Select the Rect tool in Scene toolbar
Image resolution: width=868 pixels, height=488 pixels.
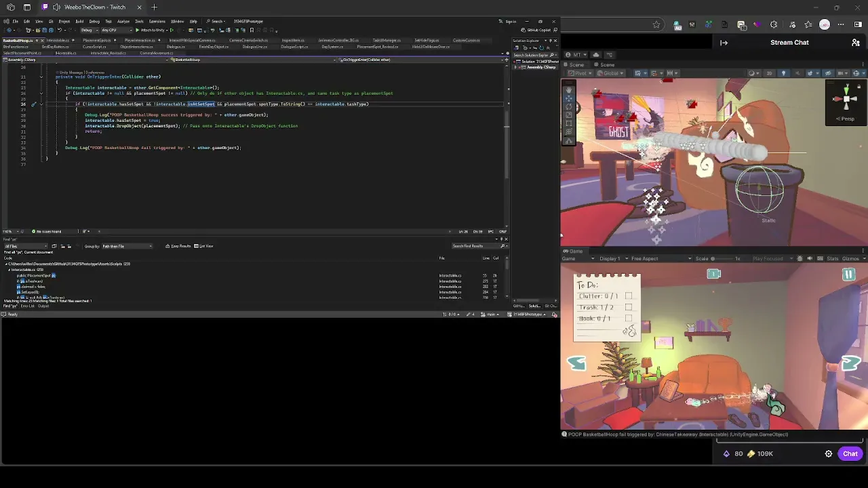click(x=569, y=123)
